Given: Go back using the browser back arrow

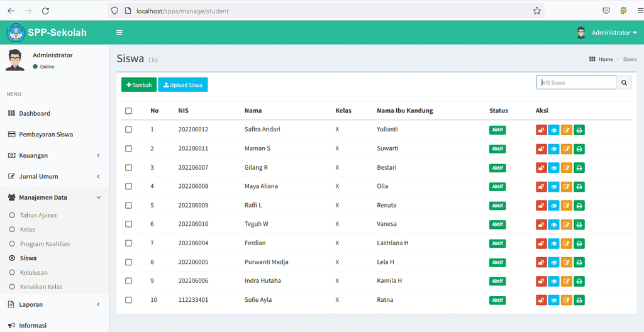Looking at the screenshot, I should [11, 11].
